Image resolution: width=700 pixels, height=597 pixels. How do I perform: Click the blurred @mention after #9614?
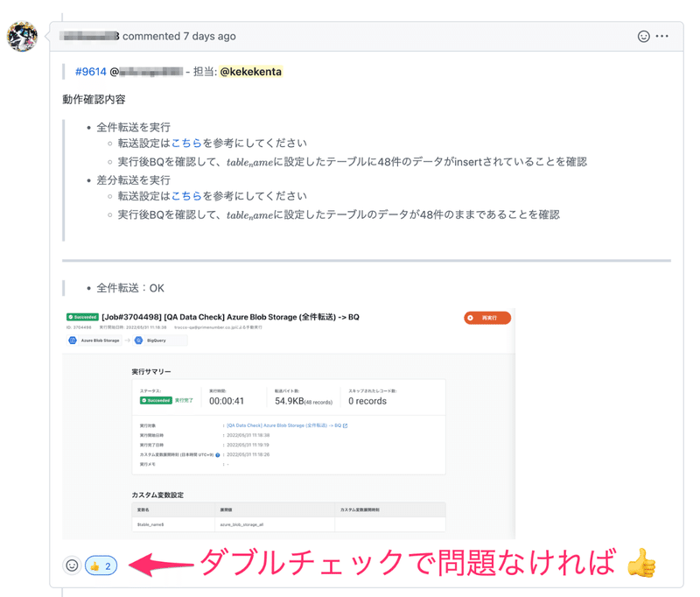(147, 72)
